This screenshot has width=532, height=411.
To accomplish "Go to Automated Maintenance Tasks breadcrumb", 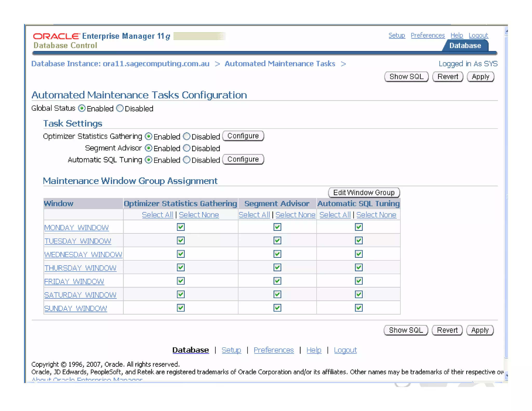I will (280, 64).
